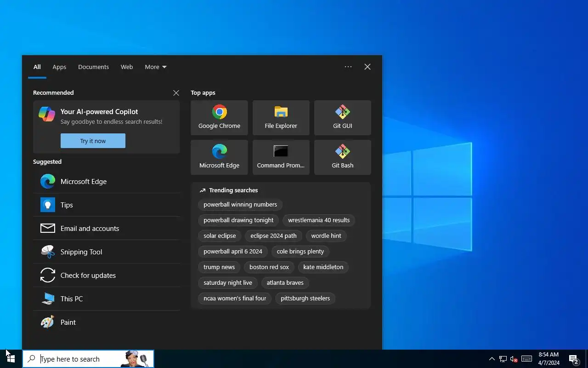Search saturday night live
The width and height of the screenshot is (588, 368).
point(228,282)
